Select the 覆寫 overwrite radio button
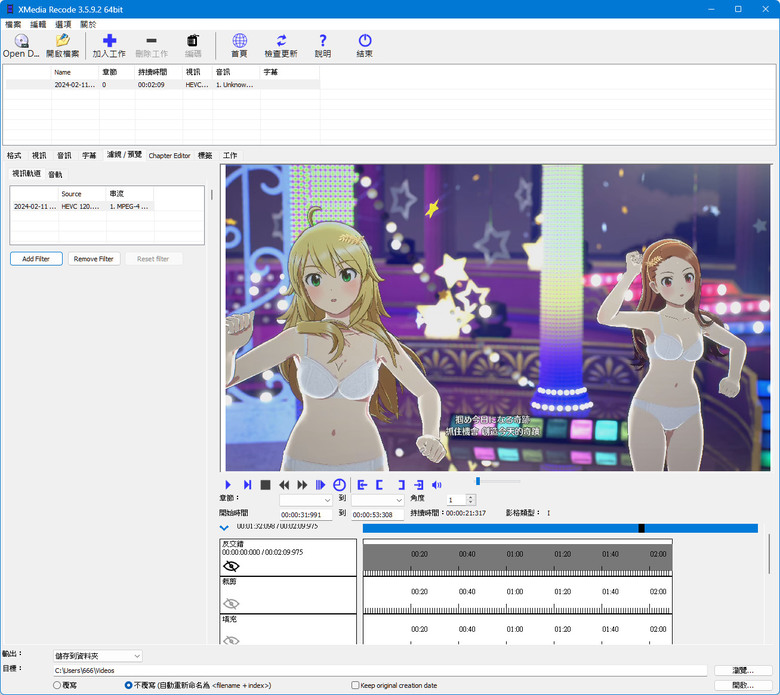780x695 pixels. 57,685
